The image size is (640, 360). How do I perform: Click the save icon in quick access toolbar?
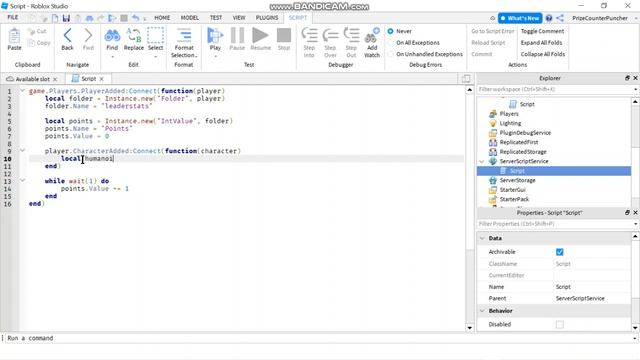pos(66,18)
